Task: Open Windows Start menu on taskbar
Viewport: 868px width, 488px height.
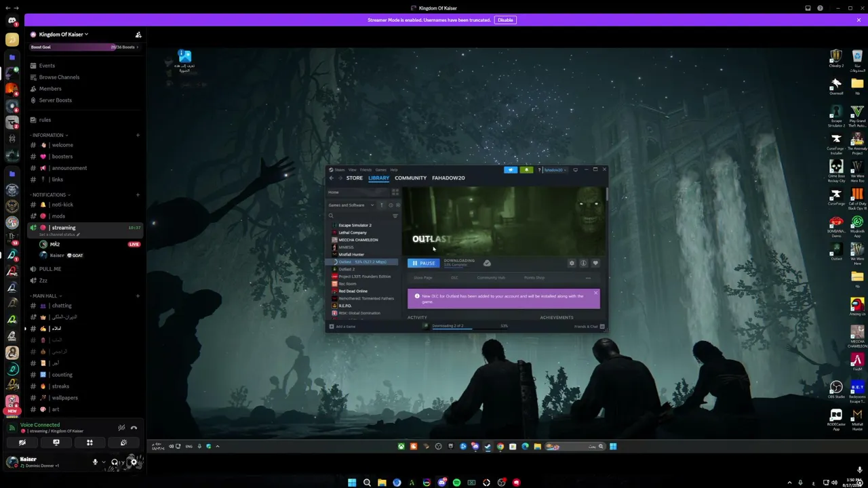Action: tap(352, 483)
